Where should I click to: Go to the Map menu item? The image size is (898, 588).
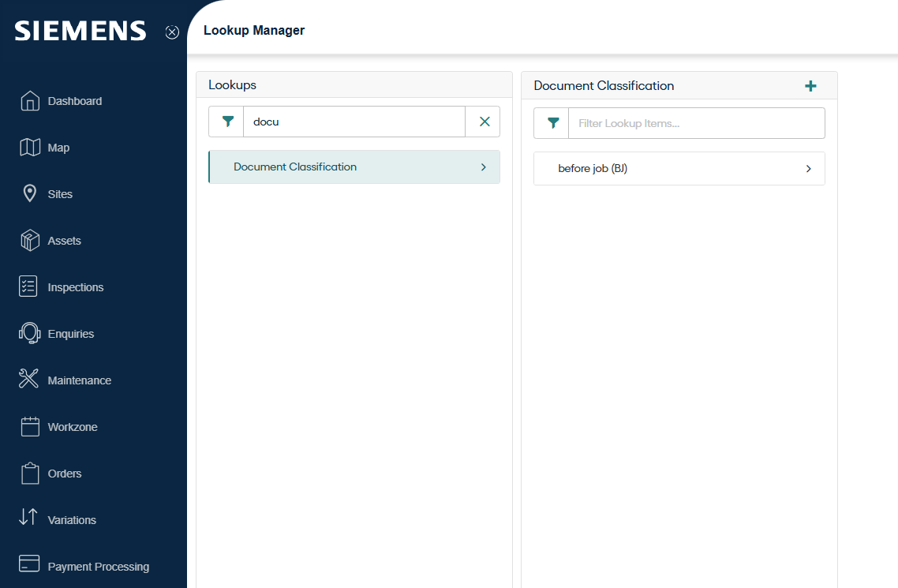(x=58, y=148)
